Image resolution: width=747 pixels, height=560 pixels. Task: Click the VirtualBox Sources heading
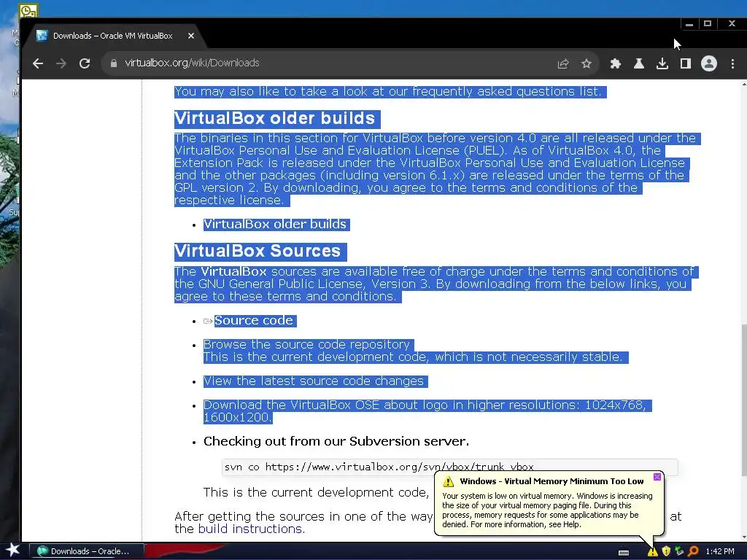pyautogui.click(x=258, y=251)
